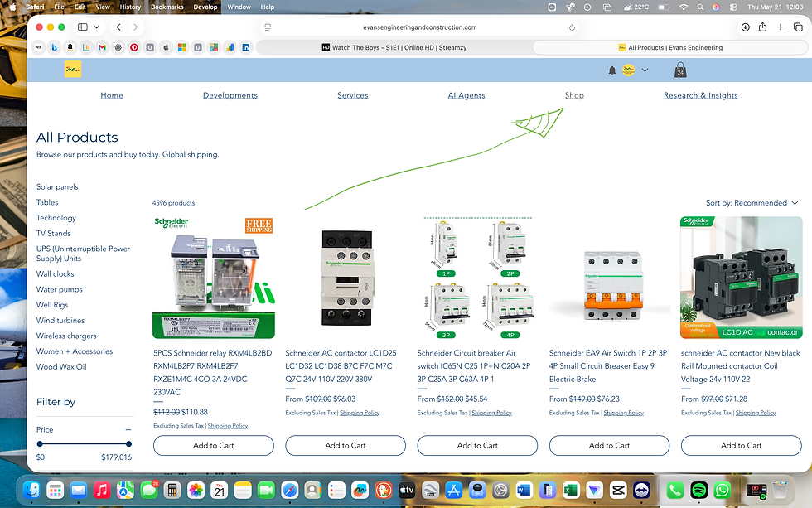Select the All Products Evans Engineering tab
This screenshot has height=508, width=812.
(670, 47)
